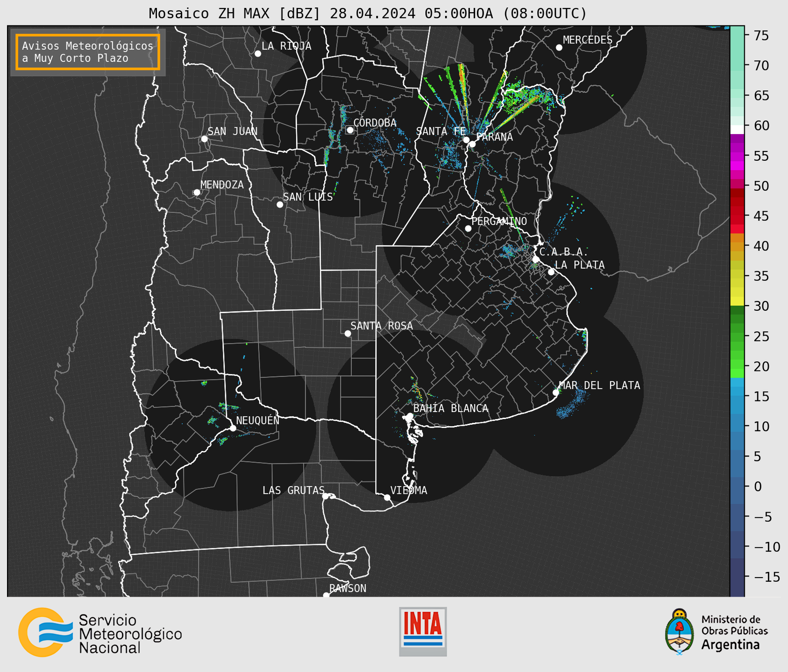Click the BAHÍA BLANCA label text
This screenshot has height=672, width=788.
[451, 408]
